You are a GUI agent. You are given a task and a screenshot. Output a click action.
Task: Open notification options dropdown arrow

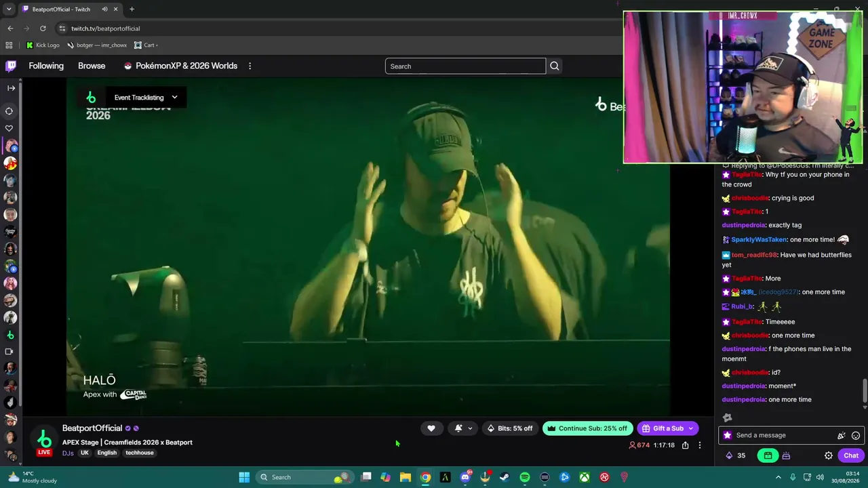tap(470, 428)
